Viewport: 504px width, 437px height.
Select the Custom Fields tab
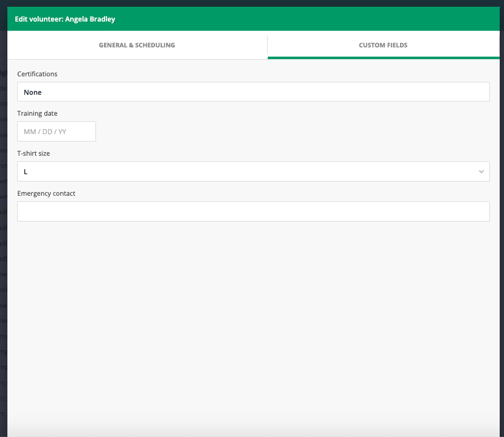coord(383,45)
